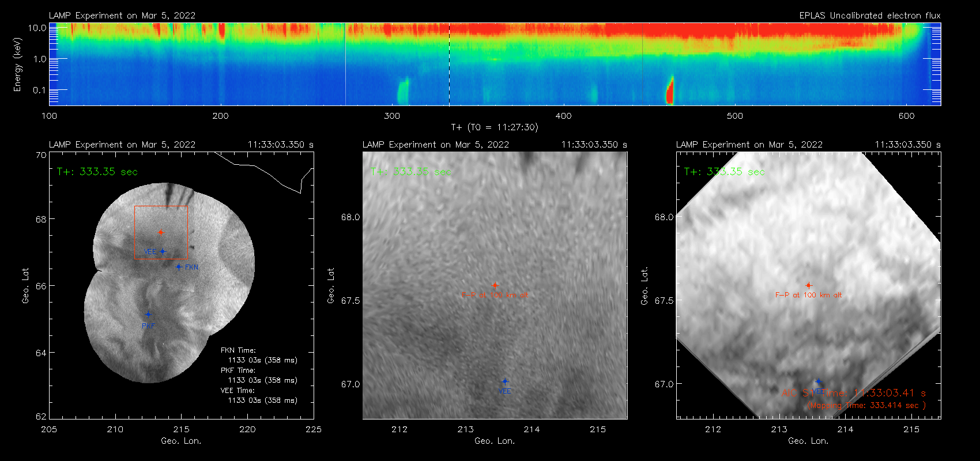Click the 'T+ (T0 = 11:27:30)' axis label
The width and height of the screenshot is (980, 461).
click(495, 127)
